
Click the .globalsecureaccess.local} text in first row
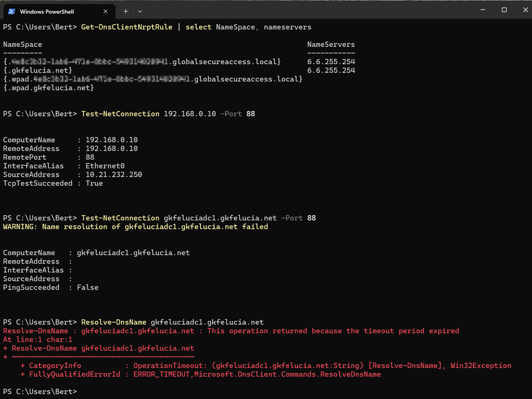tap(225, 62)
